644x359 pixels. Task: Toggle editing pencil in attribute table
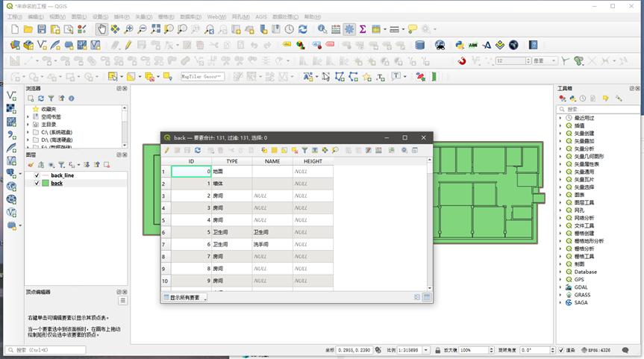click(167, 150)
